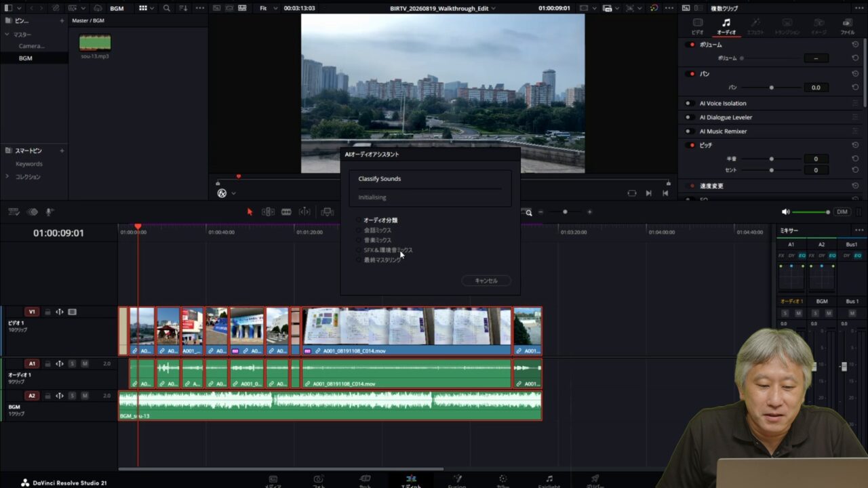Enable AI Dialogue Leveler
Screen dimensions: 868x488
point(688,117)
